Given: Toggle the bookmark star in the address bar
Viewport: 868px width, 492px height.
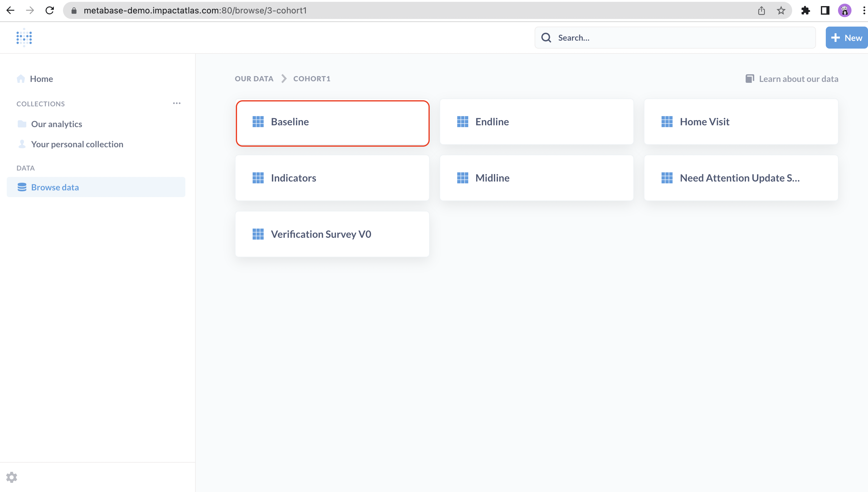Looking at the screenshot, I should coord(781,10).
